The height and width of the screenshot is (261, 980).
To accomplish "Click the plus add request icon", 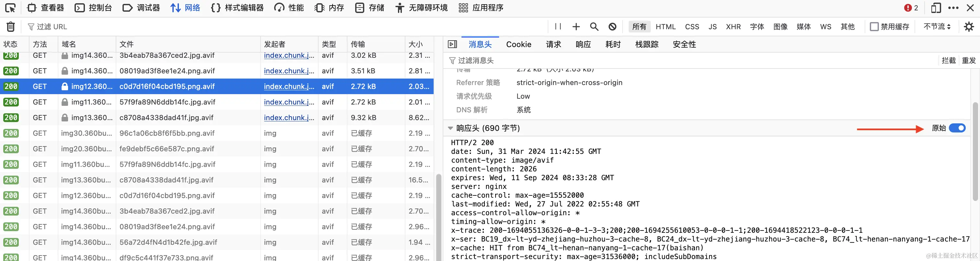I will click(x=576, y=26).
